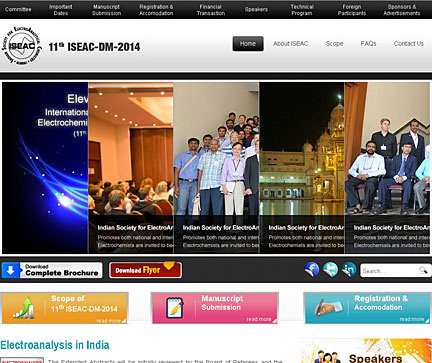Select the seated delegates photo slide
This screenshot has width=432, height=363.
pos(387,168)
